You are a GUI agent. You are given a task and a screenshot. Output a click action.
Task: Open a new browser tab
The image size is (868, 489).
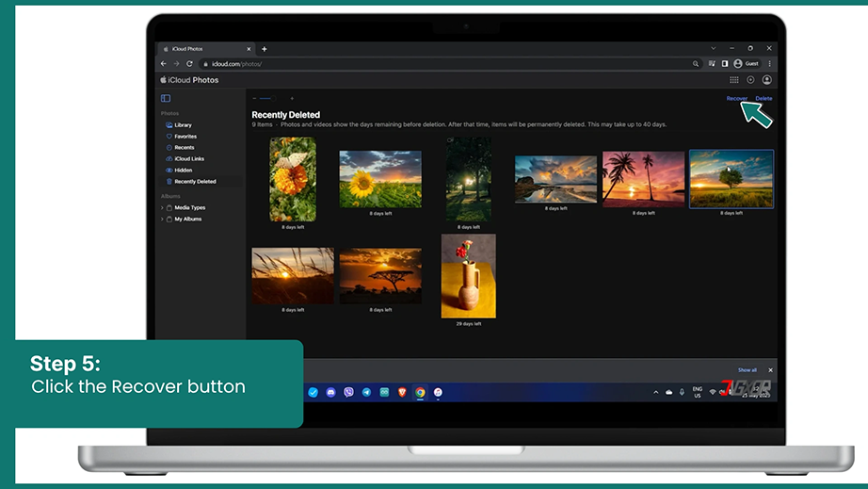265,49
